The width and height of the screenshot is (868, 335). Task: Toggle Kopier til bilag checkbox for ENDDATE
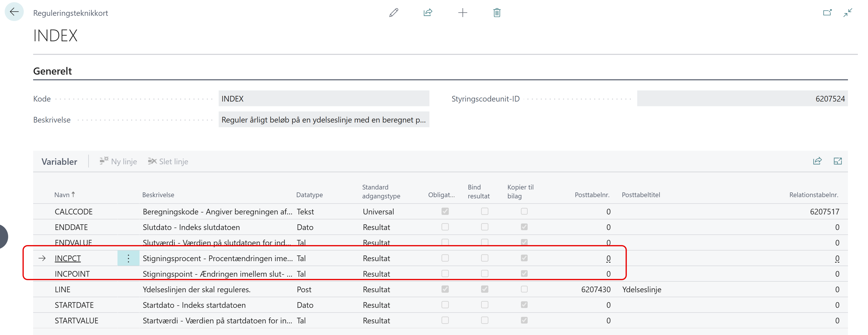[x=524, y=227]
